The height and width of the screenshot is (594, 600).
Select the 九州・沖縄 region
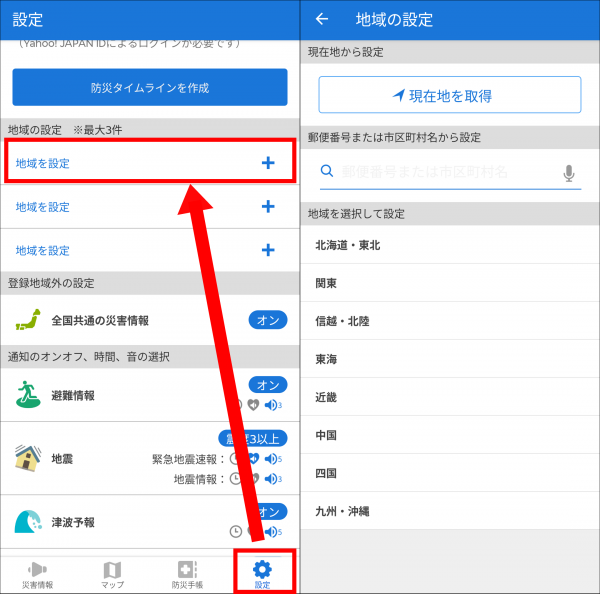pos(450,511)
